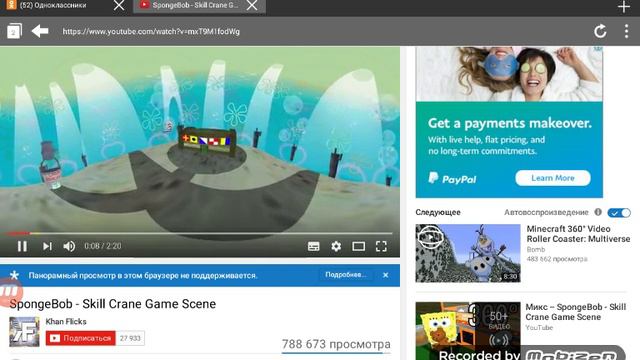Click the Подписаться subscribe button
640x360 pixels.
point(81,338)
